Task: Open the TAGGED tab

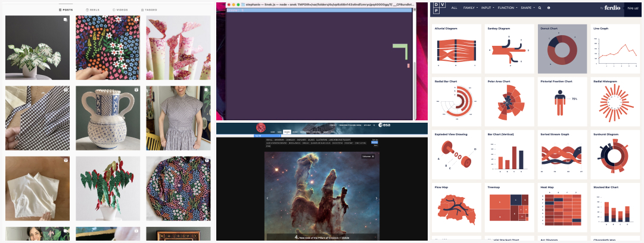Action: tap(149, 10)
